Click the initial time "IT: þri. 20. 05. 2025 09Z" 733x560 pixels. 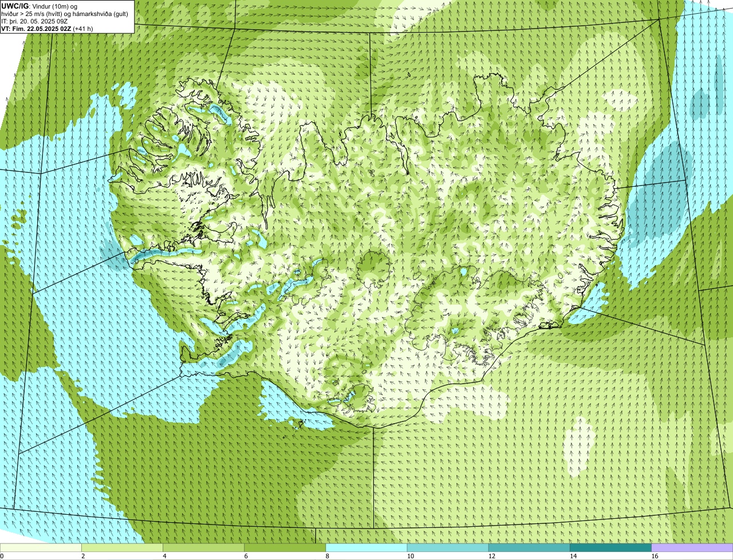(35, 21)
